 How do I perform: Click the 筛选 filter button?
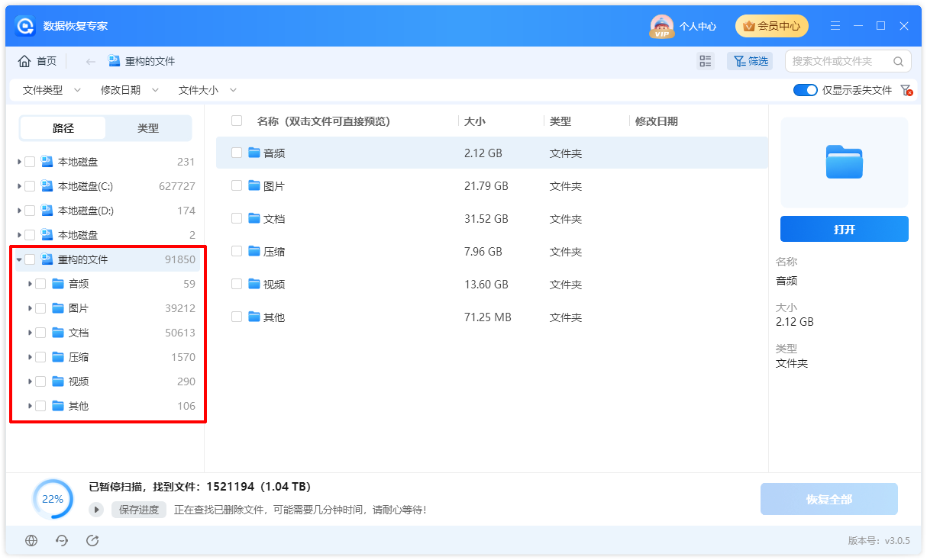click(750, 61)
